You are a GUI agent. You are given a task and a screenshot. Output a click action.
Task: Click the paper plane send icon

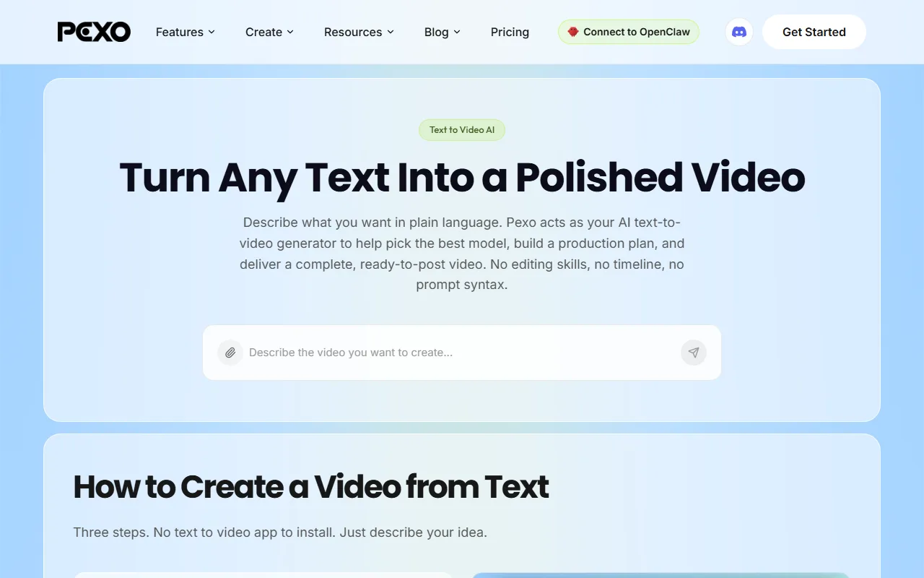(693, 353)
